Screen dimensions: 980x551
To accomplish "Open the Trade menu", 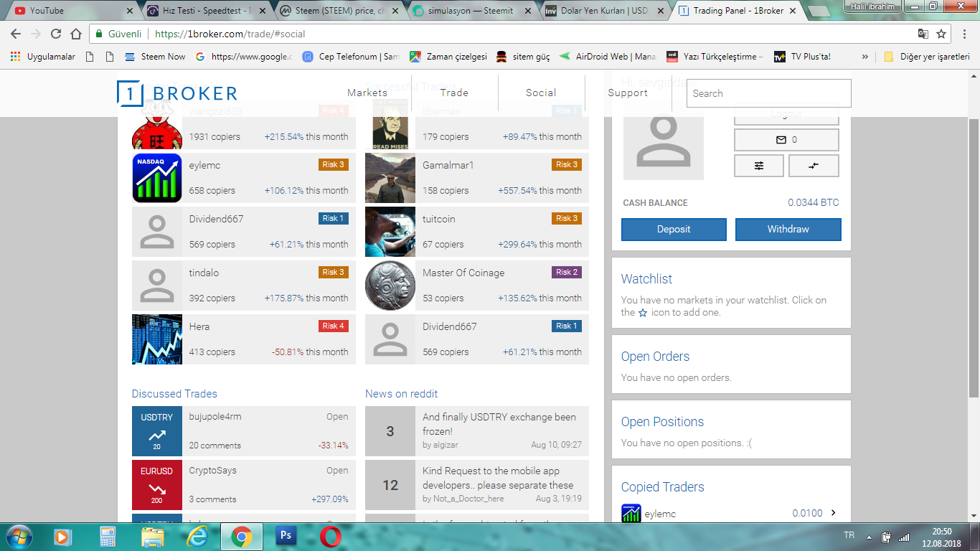I will tap(454, 93).
